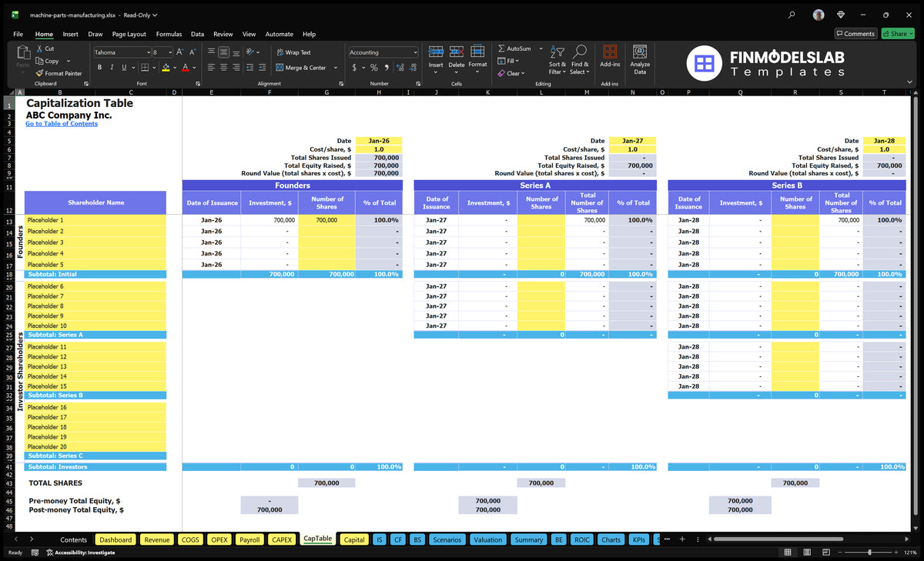This screenshot has height=561, width=924.
Task: Click the zoom slider in status bar
Action: 869,553
